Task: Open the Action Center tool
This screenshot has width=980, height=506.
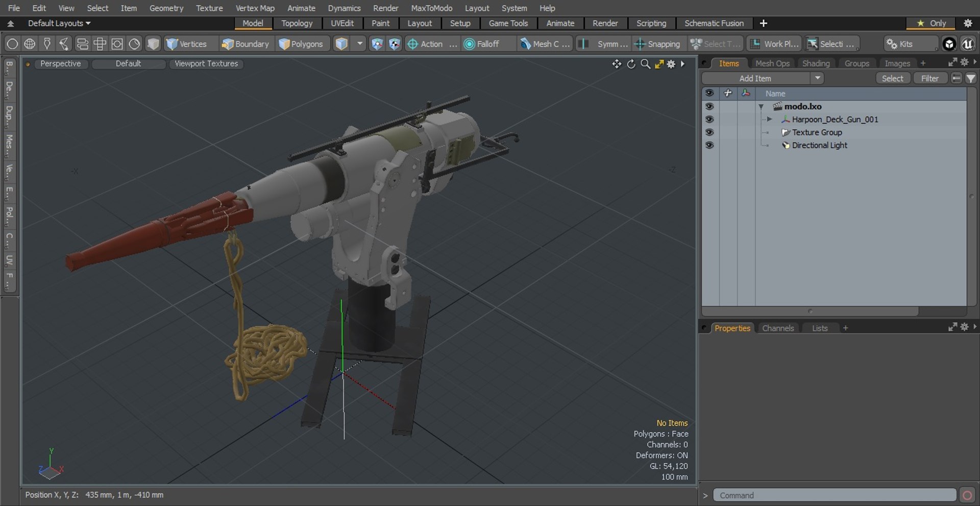Action: (x=432, y=44)
